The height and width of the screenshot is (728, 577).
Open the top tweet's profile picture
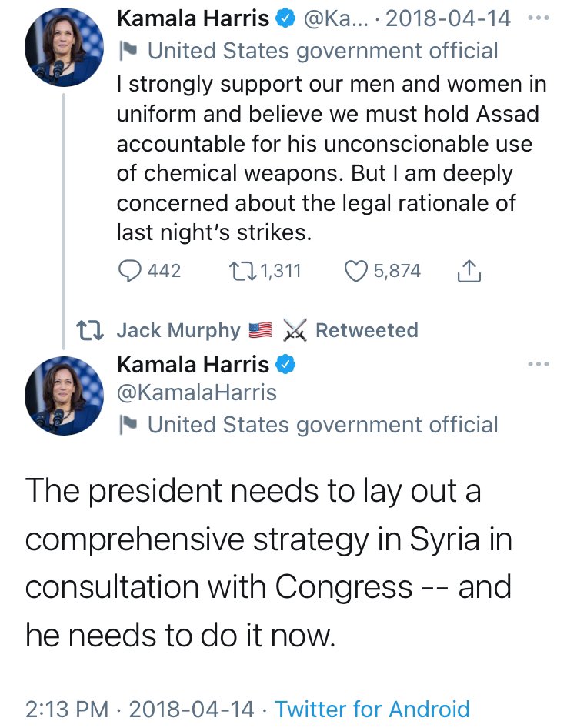coord(63,49)
